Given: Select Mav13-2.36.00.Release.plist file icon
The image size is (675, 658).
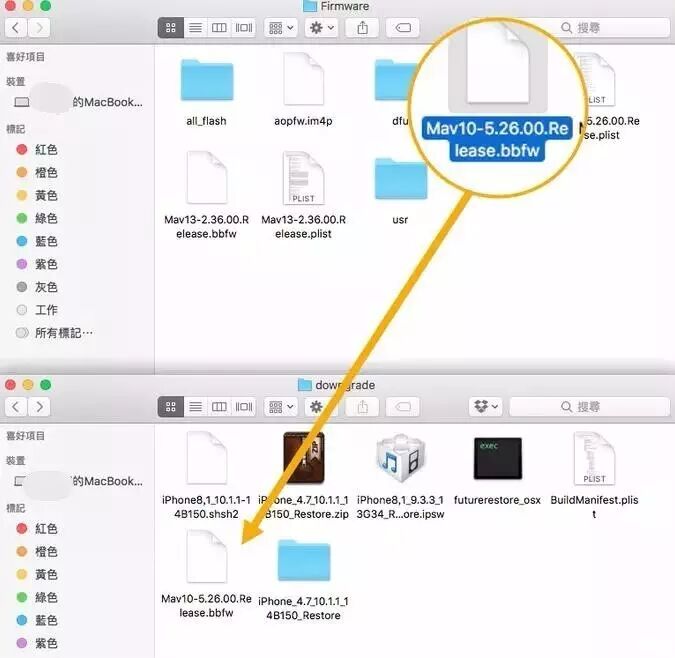Looking at the screenshot, I should [x=303, y=177].
